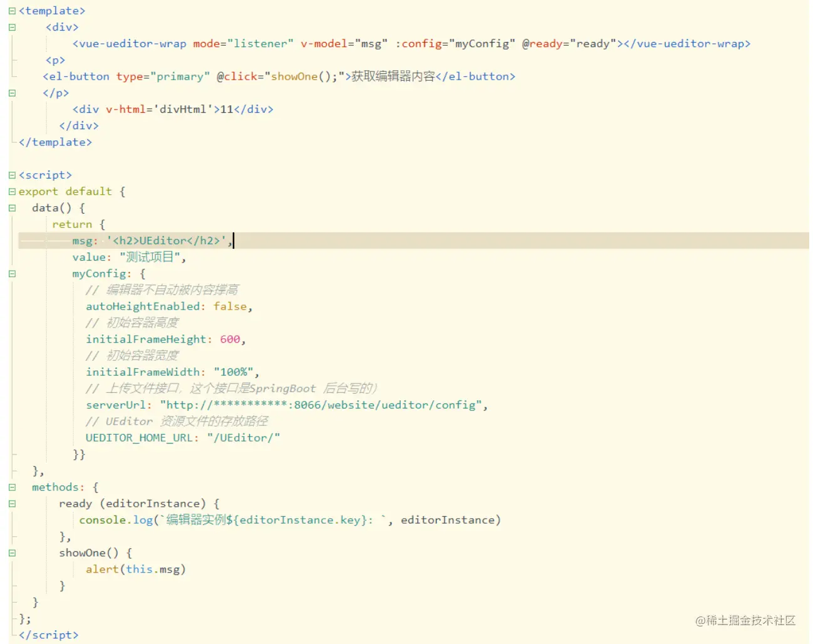The image size is (813, 644).
Task: Collapse the showOne method fold marker
Action: pos(12,553)
